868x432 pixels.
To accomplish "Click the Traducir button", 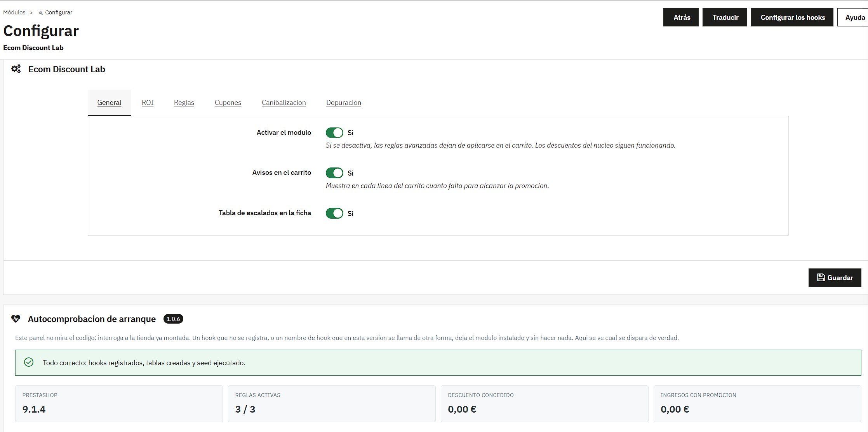I will (x=725, y=17).
